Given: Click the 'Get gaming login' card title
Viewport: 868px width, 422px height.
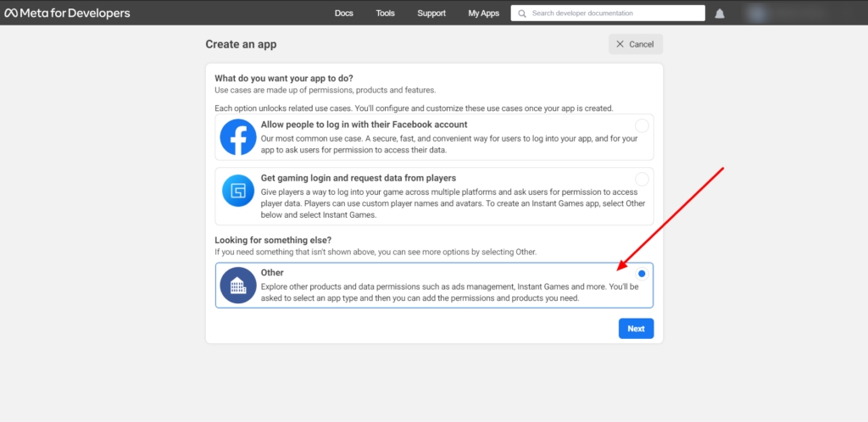Looking at the screenshot, I should [359, 178].
